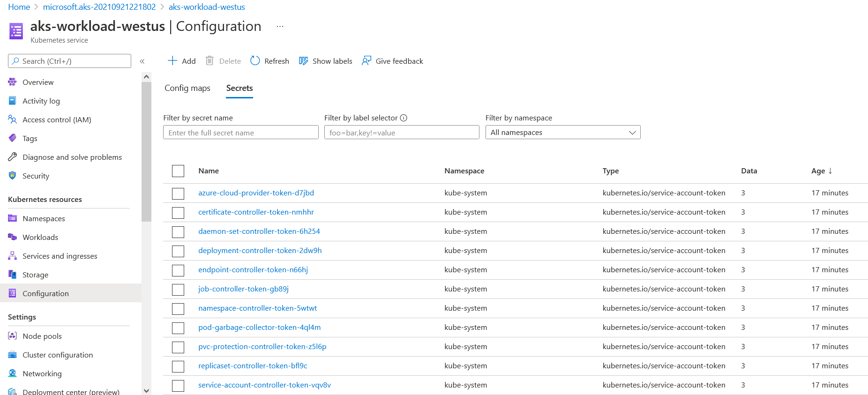Viewport: 868px width, 395px height.
Task: Sort table by Type column header
Action: coord(611,171)
